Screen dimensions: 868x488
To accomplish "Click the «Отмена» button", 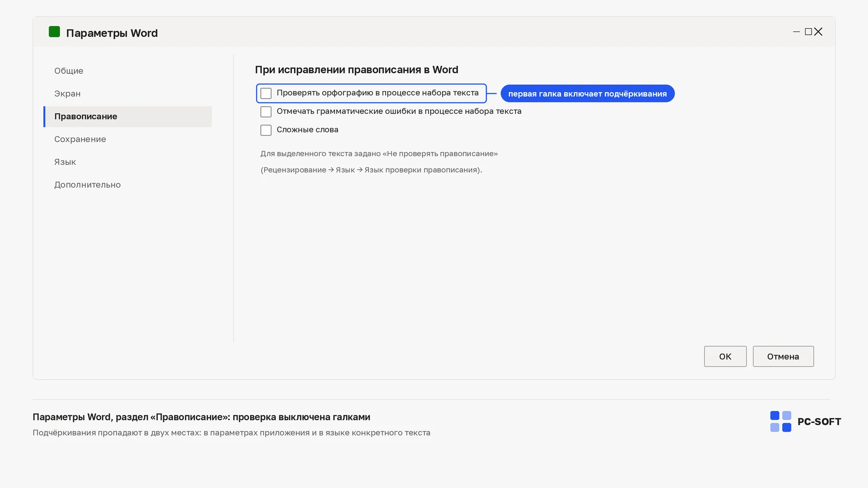I will point(783,356).
